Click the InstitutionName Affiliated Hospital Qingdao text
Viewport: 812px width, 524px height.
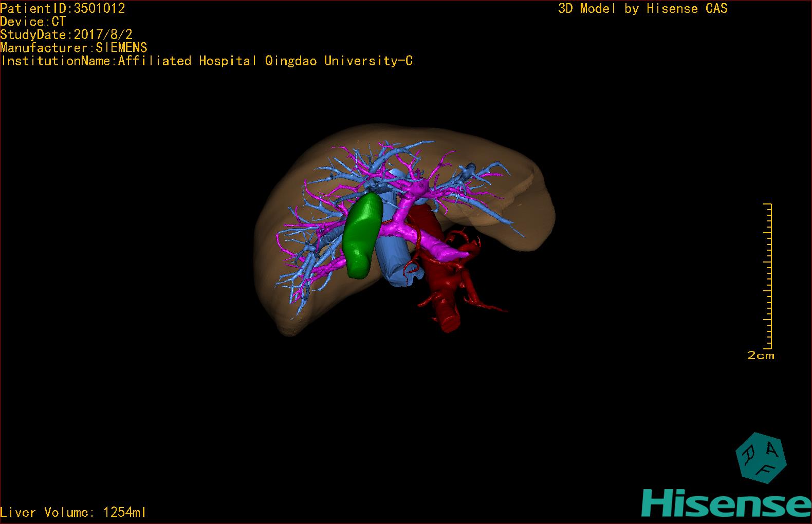[207, 61]
